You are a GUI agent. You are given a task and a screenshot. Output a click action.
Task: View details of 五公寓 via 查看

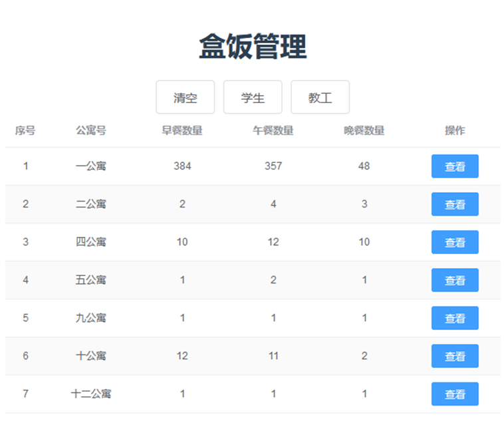coord(455,280)
